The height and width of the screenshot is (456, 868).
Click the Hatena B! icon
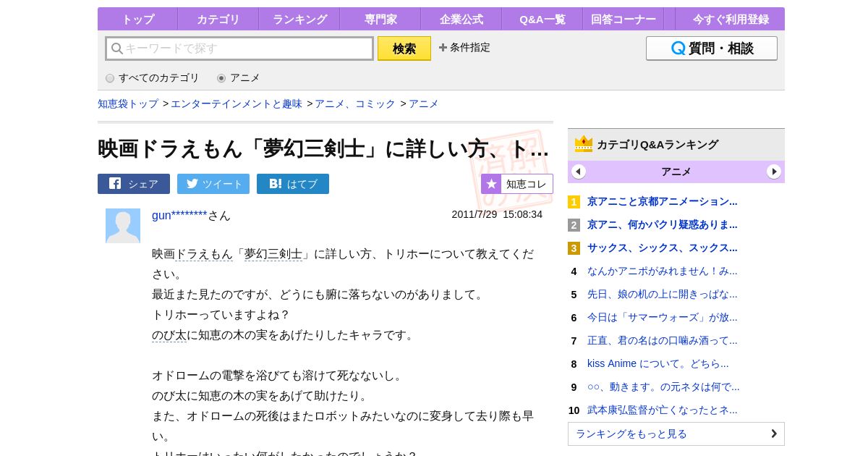[x=276, y=184]
